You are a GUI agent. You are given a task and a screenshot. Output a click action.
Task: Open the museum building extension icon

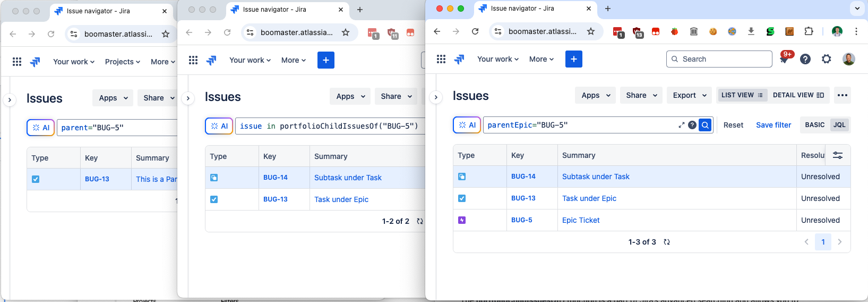694,31
